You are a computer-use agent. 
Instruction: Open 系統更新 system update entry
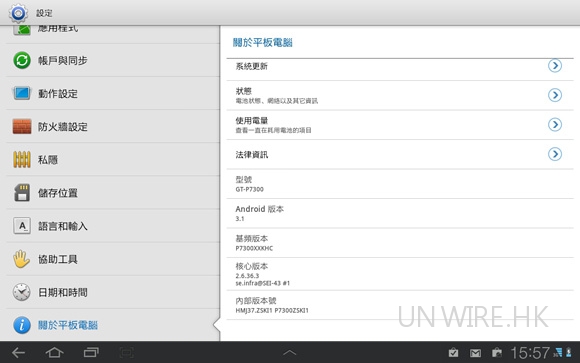point(400,70)
